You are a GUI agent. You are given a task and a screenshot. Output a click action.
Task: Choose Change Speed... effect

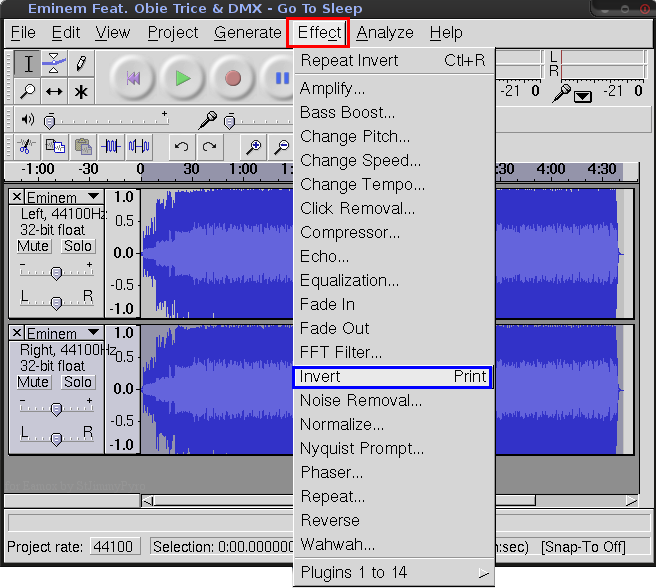[x=393, y=161]
